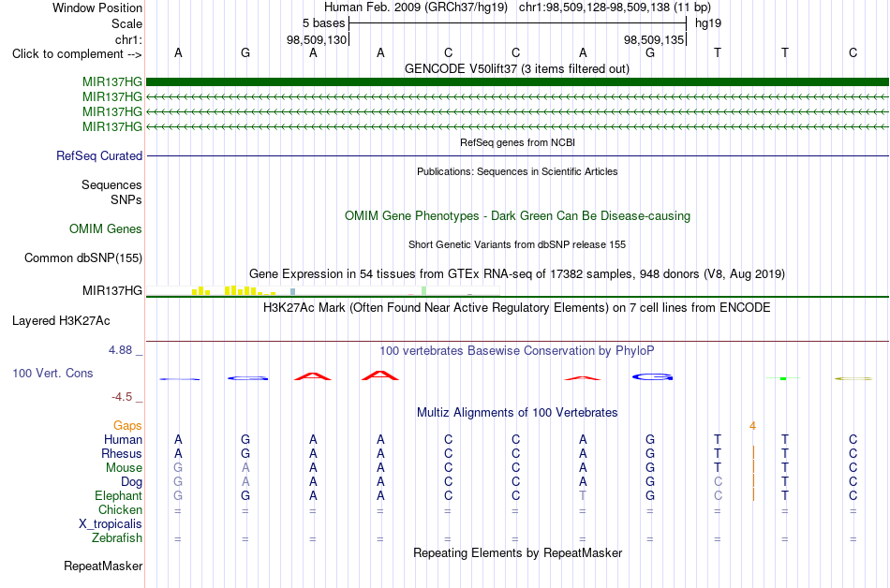This screenshot has width=890, height=588.
Task: Click the Chicken species label
Action: pyautogui.click(x=120, y=509)
